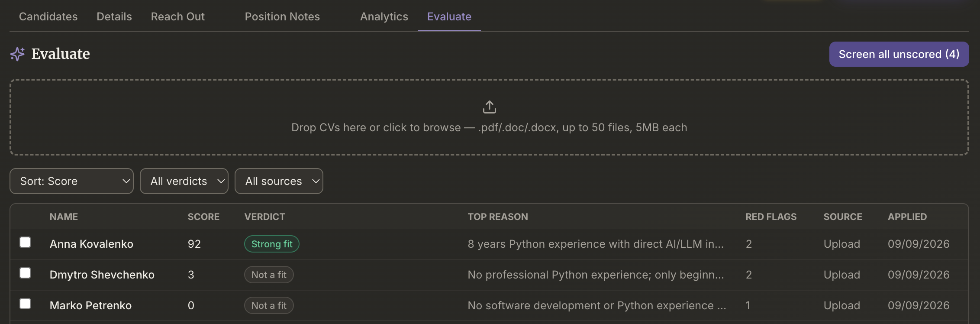Click the APPLIED column header
This screenshot has height=324, width=980.
tap(907, 217)
